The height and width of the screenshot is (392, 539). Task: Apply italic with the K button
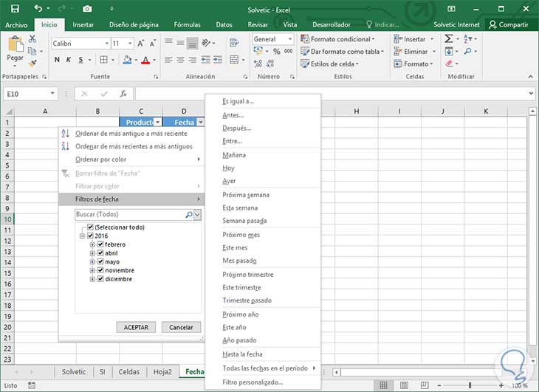coord(69,60)
